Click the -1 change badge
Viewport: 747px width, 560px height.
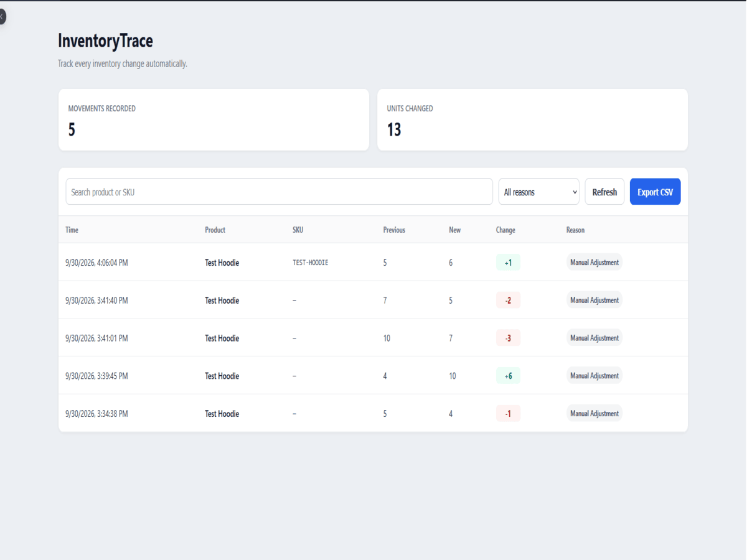[x=508, y=414]
